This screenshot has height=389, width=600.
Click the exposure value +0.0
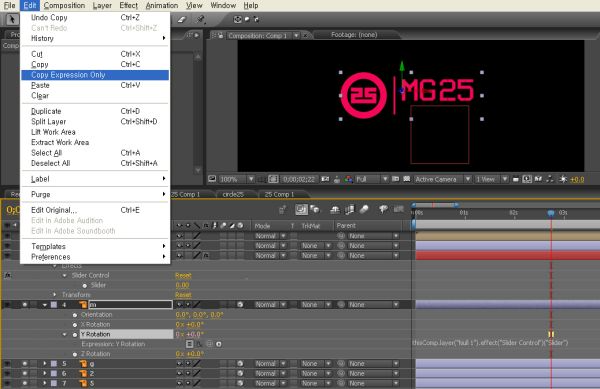click(x=577, y=179)
